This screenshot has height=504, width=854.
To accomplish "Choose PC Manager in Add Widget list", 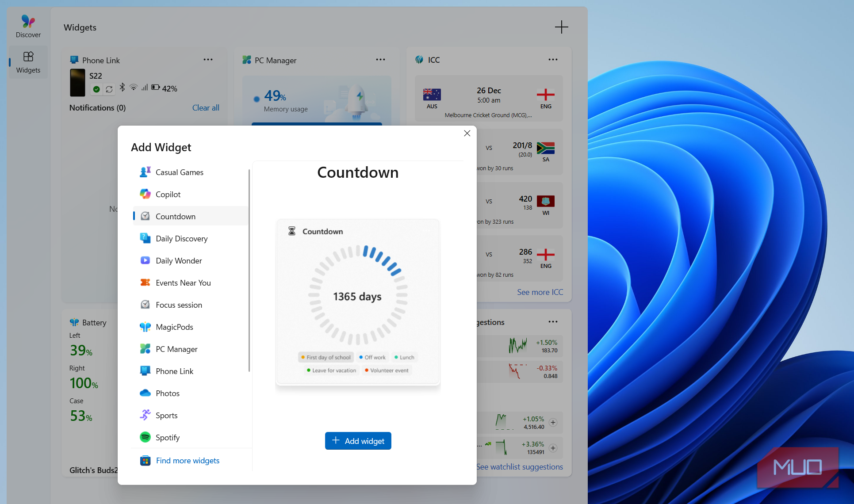I will coord(191,349).
